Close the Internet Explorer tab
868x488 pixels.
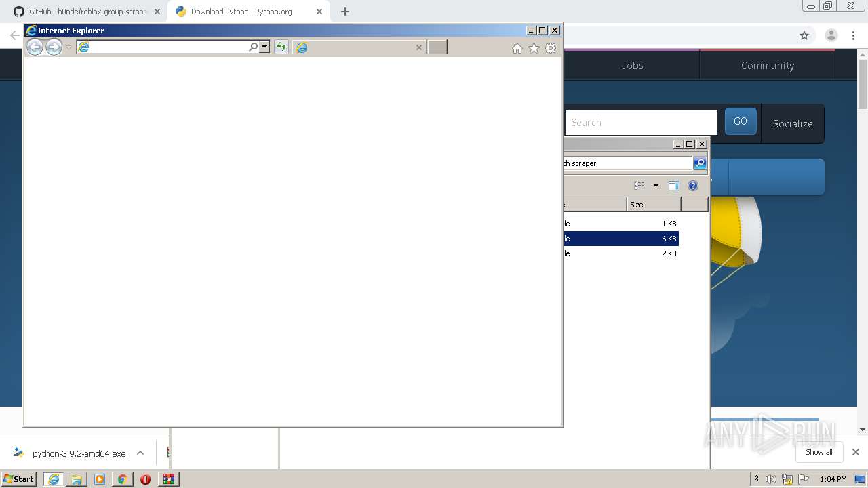point(418,47)
